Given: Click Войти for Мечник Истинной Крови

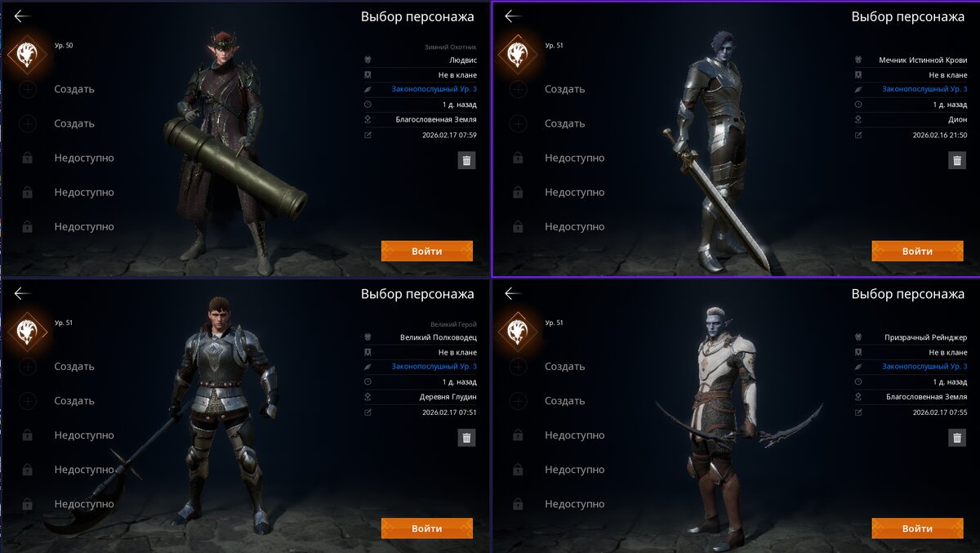Looking at the screenshot, I should coord(917,251).
